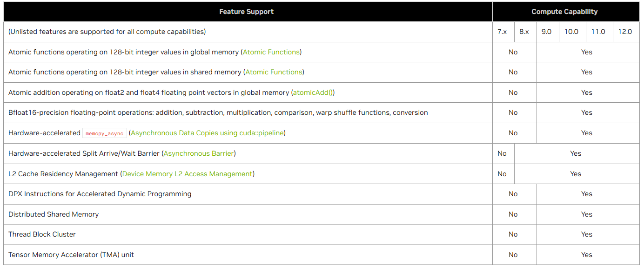Select the 8.x compute capability cell
Image resolution: width=644 pixels, height=271 pixels.
click(524, 32)
